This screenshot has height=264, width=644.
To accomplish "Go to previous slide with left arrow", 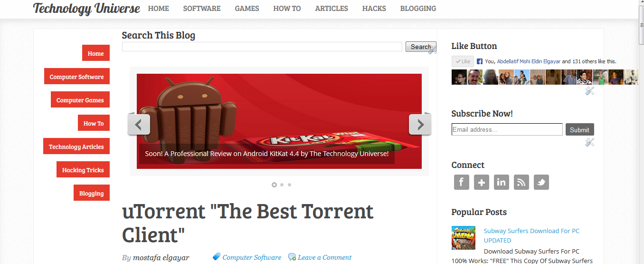I will 139,125.
